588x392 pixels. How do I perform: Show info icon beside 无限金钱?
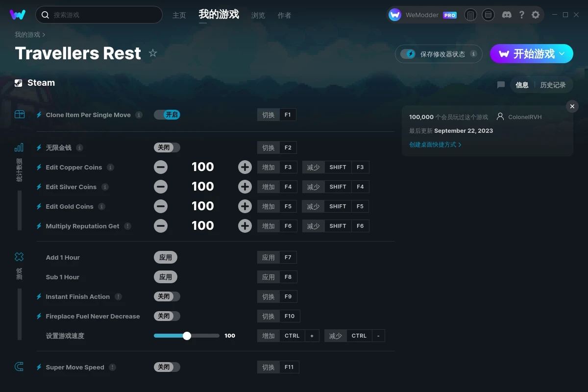point(79,147)
